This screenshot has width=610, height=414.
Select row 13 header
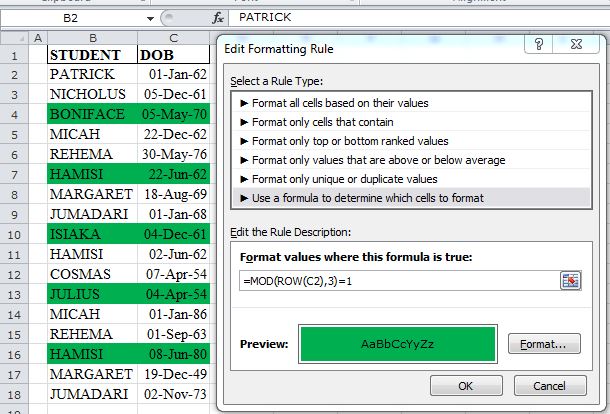click(14, 295)
